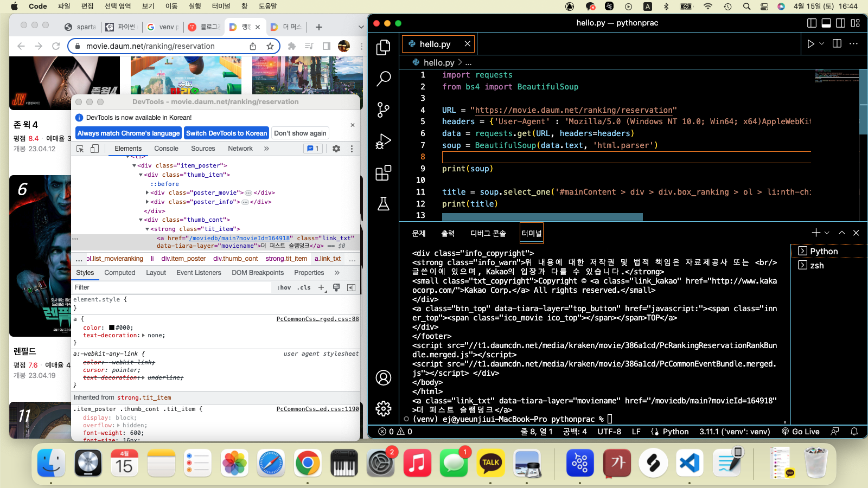This screenshot has width=868, height=488.
Task: Toggle Chrome side panel
Action: [x=327, y=46]
